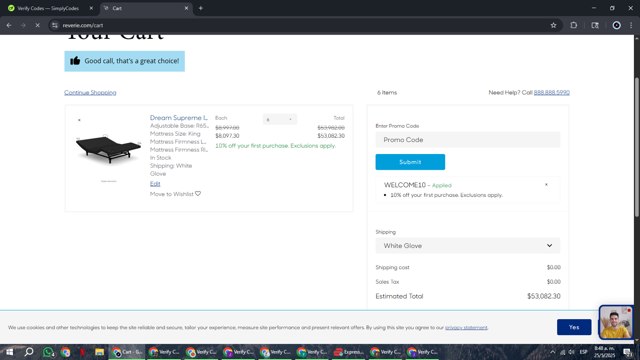Click the 6 Items count text
The height and width of the screenshot is (360, 640).
pyautogui.click(x=387, y=93)
